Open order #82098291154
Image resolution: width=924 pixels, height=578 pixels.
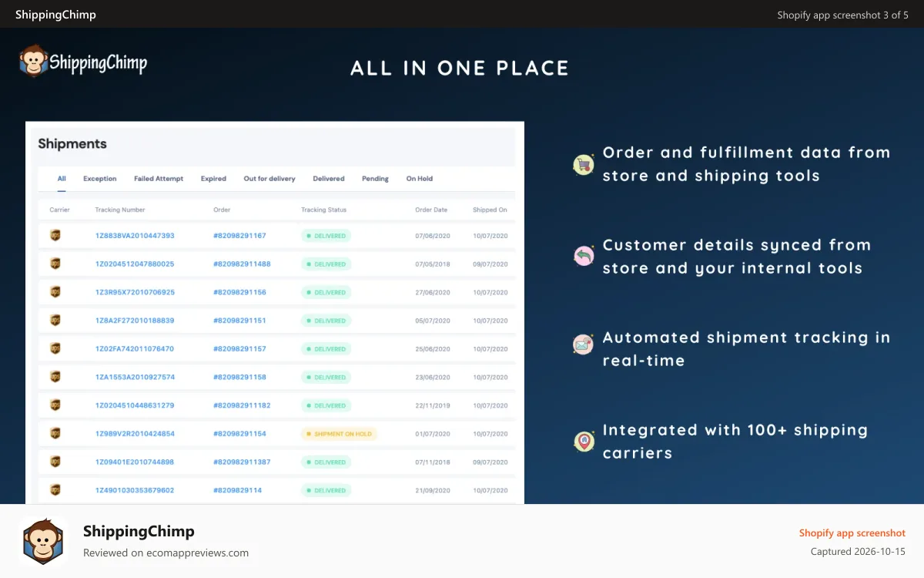[239, 434]
